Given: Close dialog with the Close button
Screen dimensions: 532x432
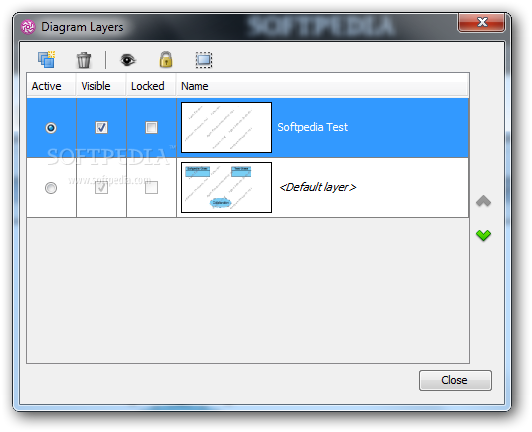Looking at the screenshot, I should click(455, 380).
